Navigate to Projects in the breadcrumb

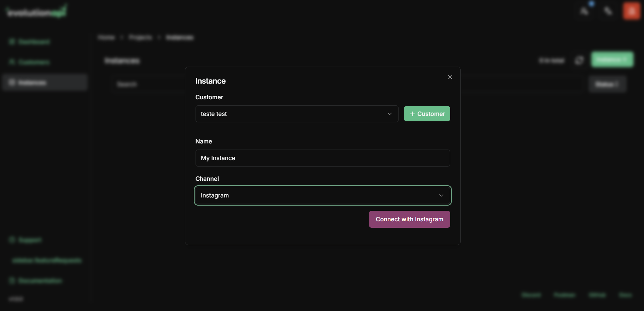pyautogui.click(x=140, y=37)
